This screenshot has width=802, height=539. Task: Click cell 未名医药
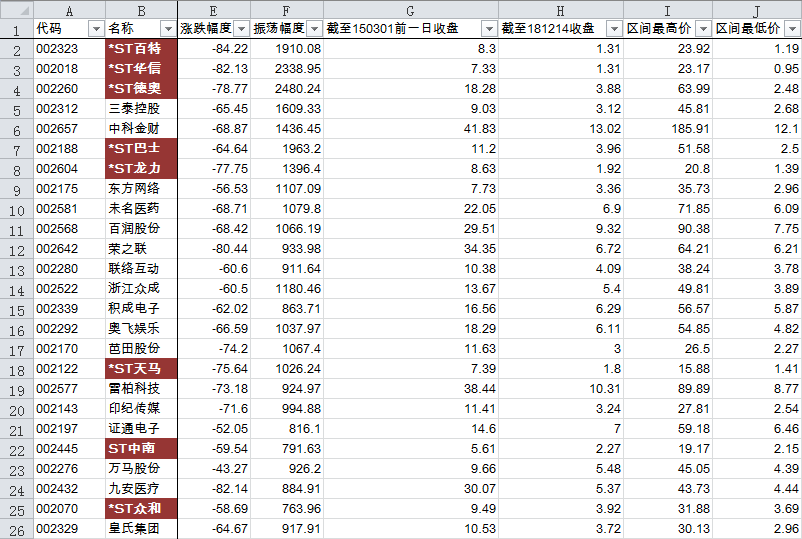[x=142, y=209]
